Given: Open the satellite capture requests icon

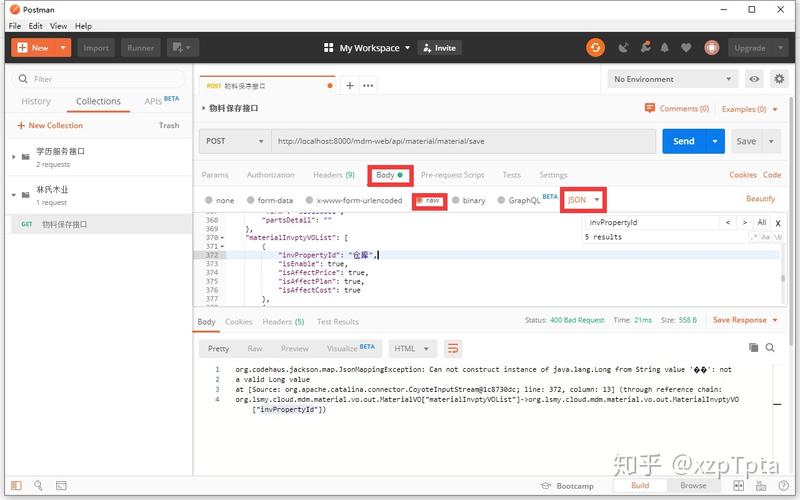Looking at the screenshot, I should pos(623,48).
